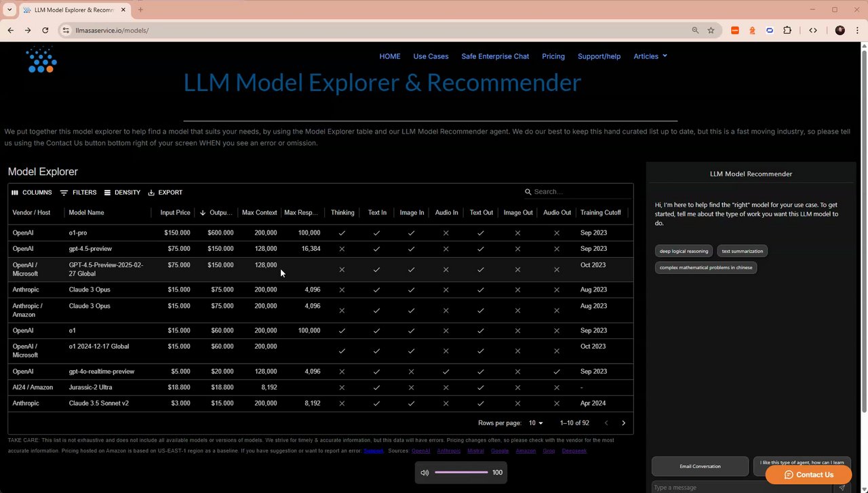The width and height of the screenshot is (868, 493).
Task: Open the OpenAI source link
Action: point(420,451)
